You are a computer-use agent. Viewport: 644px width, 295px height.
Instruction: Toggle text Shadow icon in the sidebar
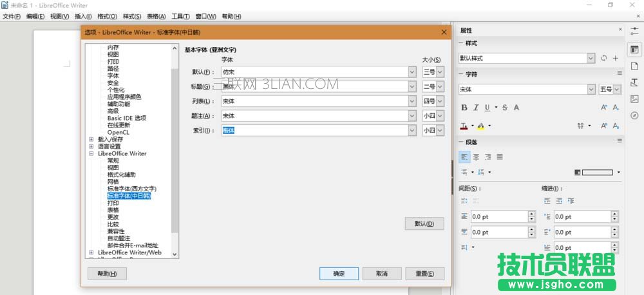point(516,108)
